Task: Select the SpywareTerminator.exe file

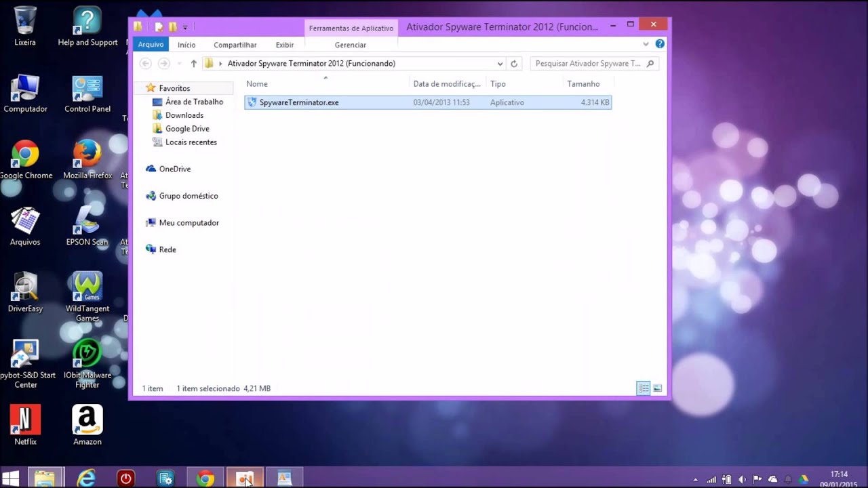Action: (x=428, y=102)
